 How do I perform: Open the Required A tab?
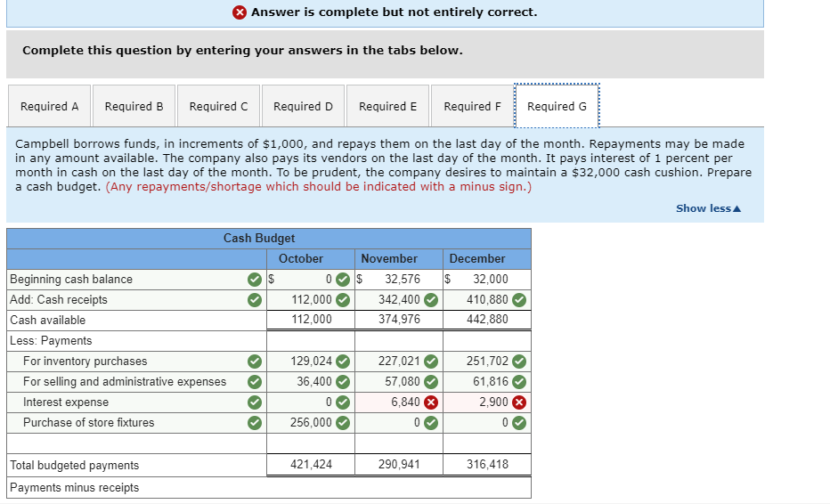[x=49, y=106]
